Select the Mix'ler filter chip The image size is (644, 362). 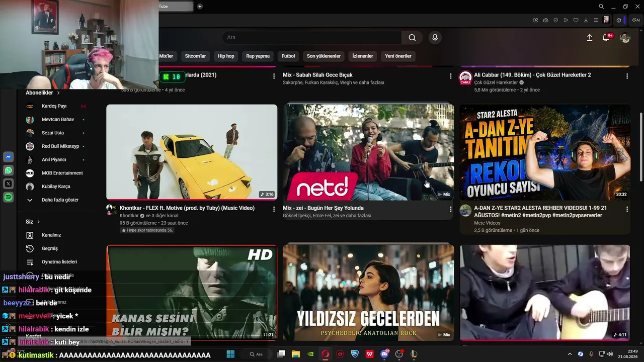pyautogui.click(x=167, y=56)
